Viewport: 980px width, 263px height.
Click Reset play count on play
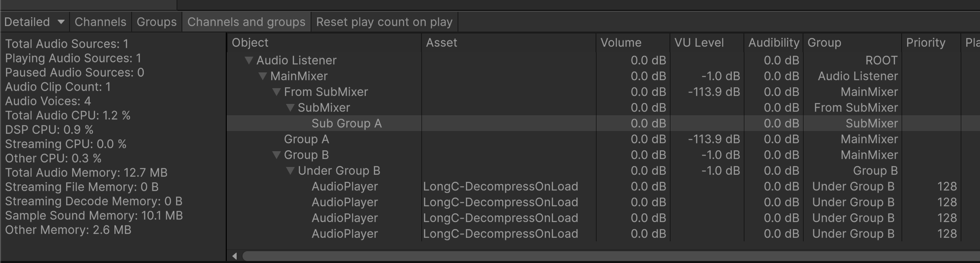[x=384, y=22]
